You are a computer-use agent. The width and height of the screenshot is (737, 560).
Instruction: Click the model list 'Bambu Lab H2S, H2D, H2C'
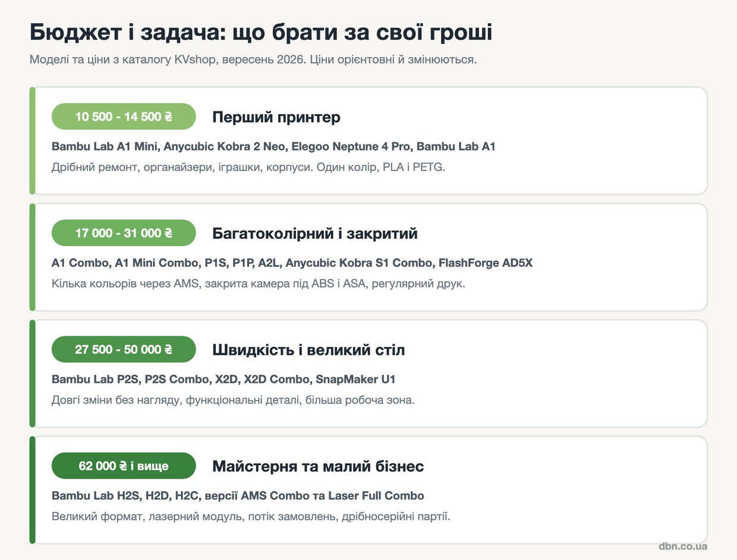click(238, 496)
